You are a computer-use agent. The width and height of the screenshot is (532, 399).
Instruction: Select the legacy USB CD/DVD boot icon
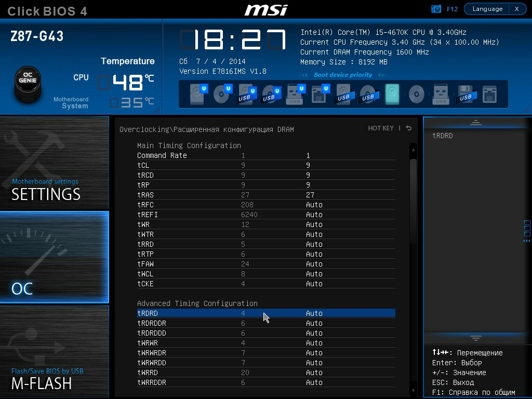(369, 94)
